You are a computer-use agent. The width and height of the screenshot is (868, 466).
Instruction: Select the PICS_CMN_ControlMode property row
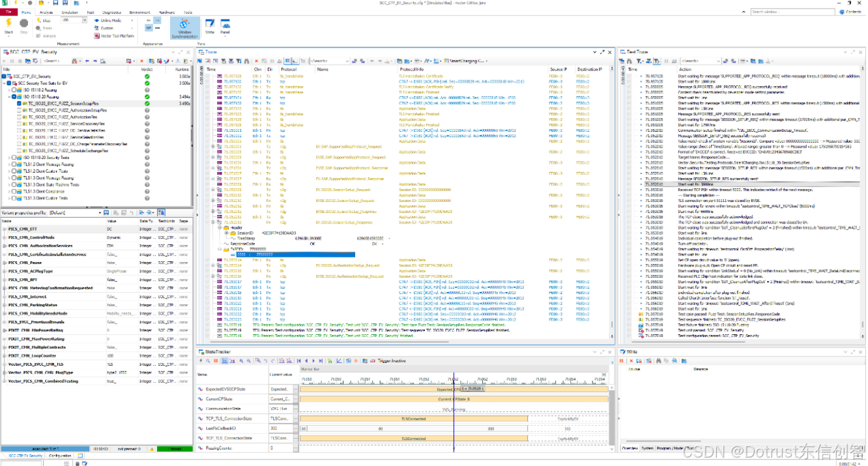pyautogui.click(x=96, y=237)
